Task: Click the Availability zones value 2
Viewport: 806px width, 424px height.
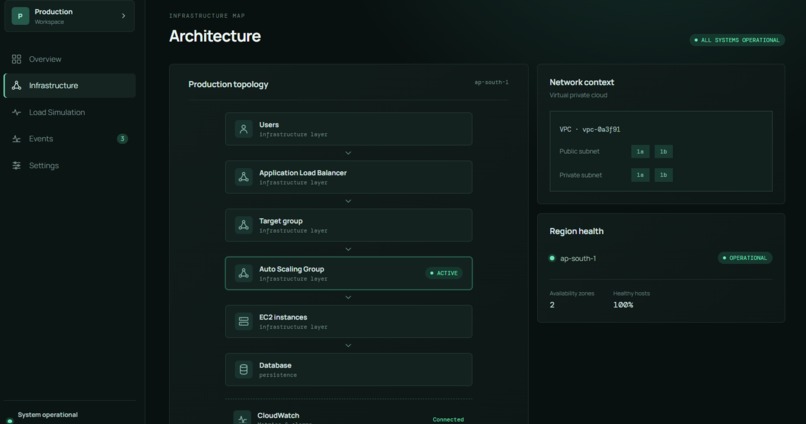Action: [552, 305]
